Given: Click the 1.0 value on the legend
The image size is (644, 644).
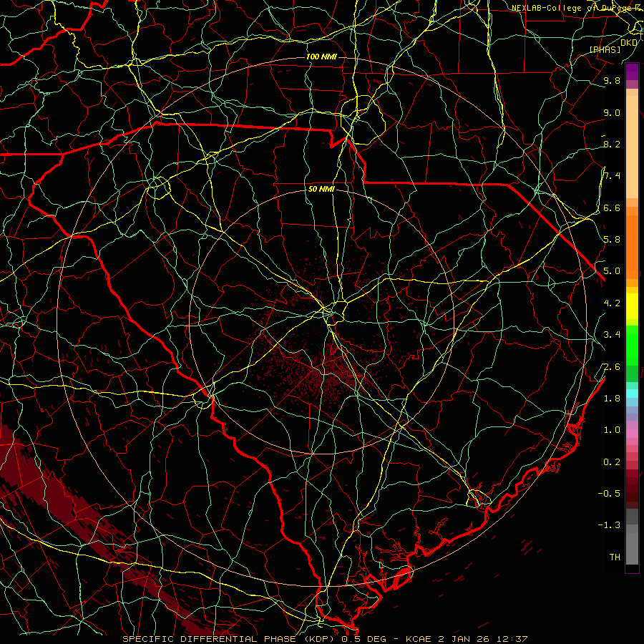Looking at the screenshot, I should pos(612,430).
